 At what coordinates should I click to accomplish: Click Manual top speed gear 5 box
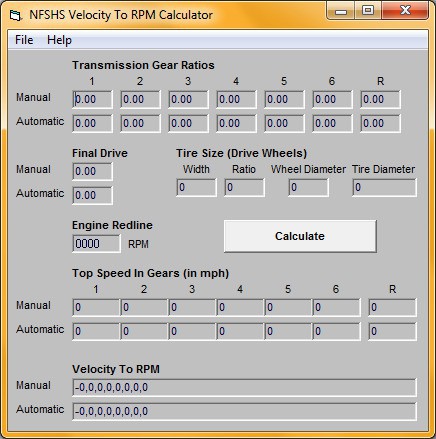[x=288, y=307]
